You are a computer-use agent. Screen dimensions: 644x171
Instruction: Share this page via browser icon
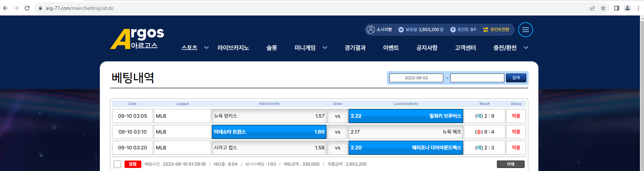click(x=592, y=8)
